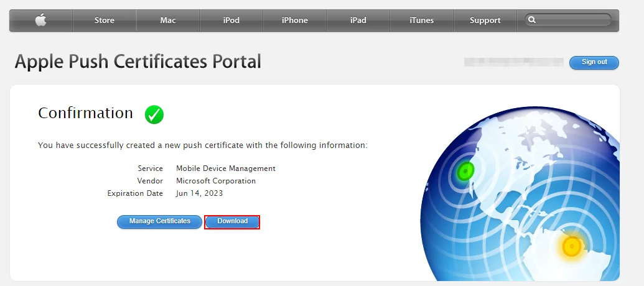
Task: Click the Apple Push Certificates Portal heading
Action: pos(138,62)
